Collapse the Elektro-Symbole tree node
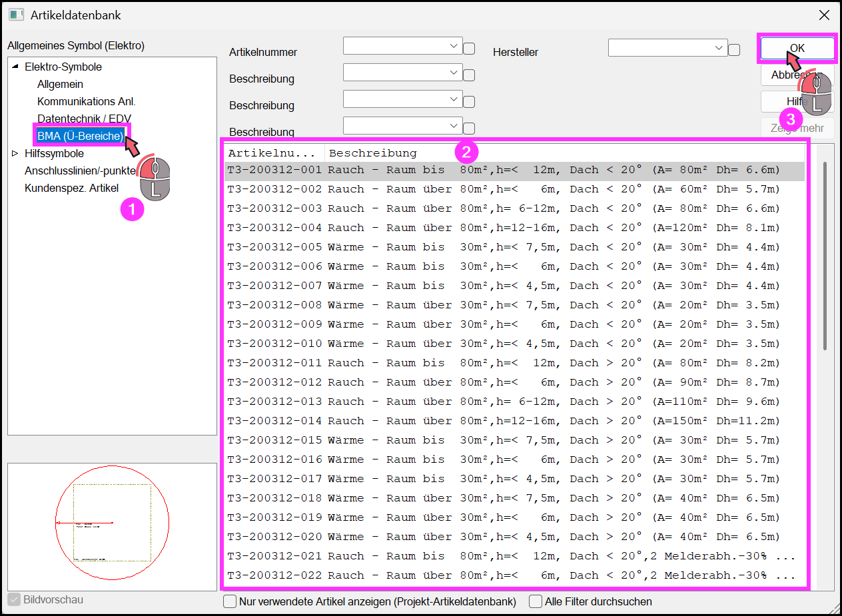This screenshot has height=616, width=842. click(x=15, y=67)
